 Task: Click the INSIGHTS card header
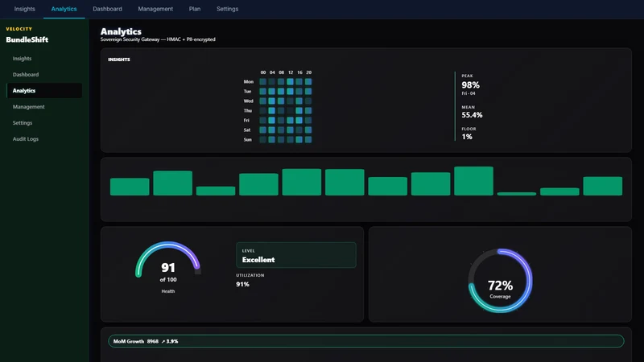click(119, 60)
